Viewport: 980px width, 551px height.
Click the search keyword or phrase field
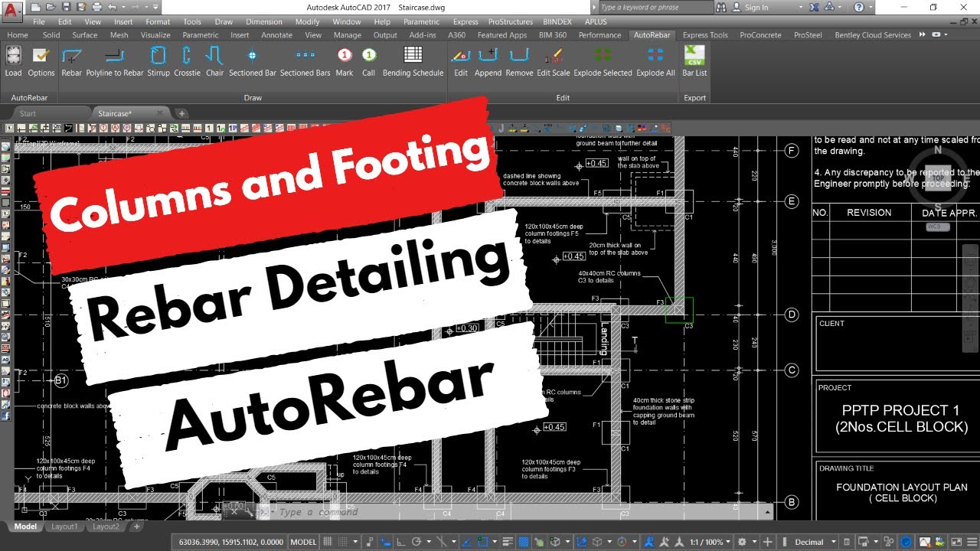tap(655, 8)
